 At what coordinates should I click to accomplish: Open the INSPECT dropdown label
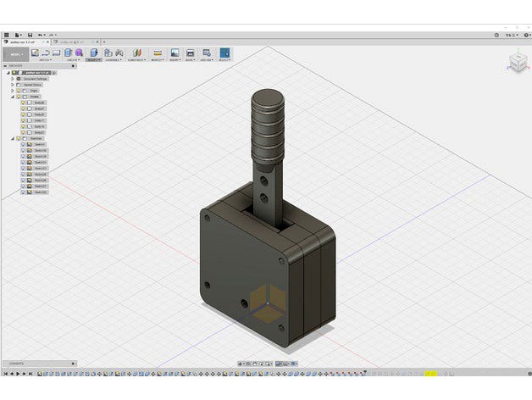(157, 60)
